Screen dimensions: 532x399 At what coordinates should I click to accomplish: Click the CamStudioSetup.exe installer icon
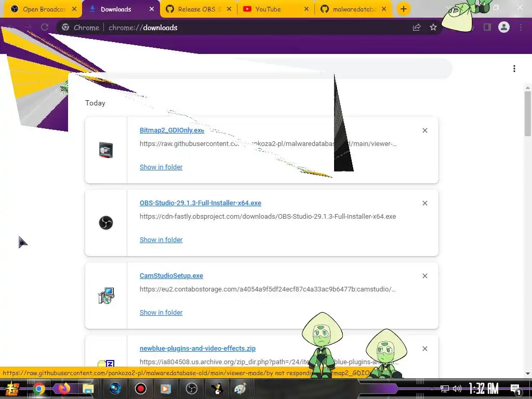point(106,296)
